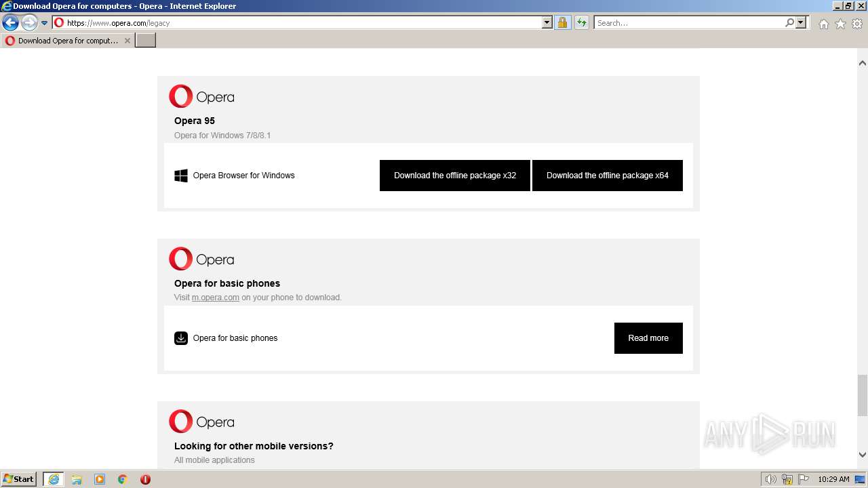Click the Opera Browser for Windows label
The image size is (868, 488).
(244, 176)
